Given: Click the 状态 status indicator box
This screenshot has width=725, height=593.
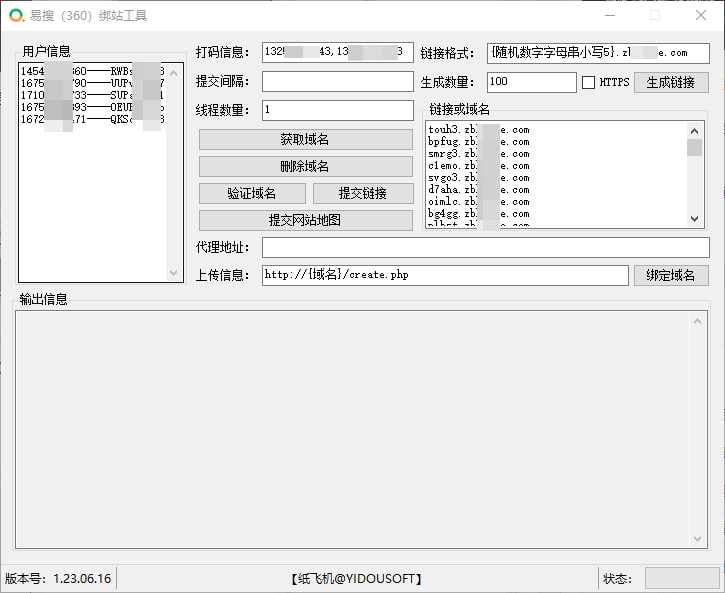Looking at the screenshot, I should pyautogui.click(x=682, y=579).
